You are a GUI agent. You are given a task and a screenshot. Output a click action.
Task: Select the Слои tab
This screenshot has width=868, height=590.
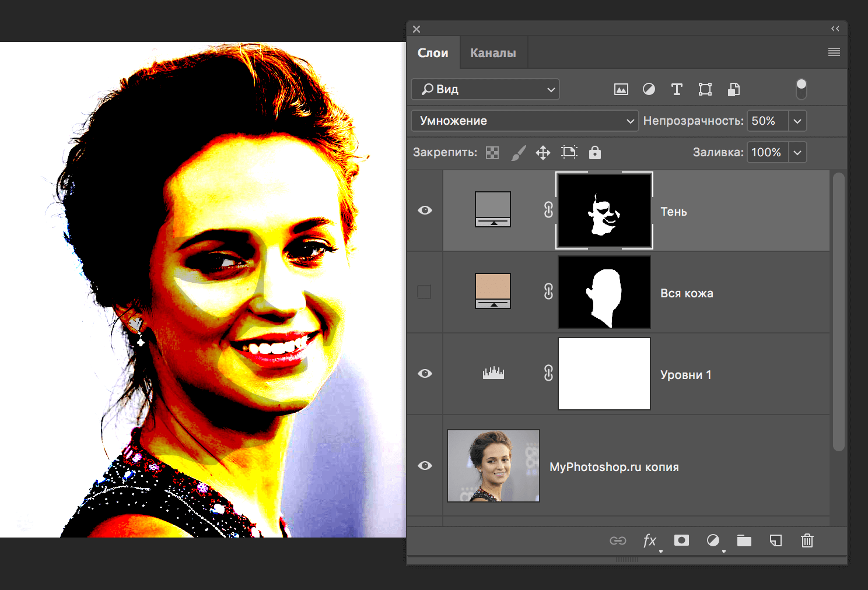[433, 52]
